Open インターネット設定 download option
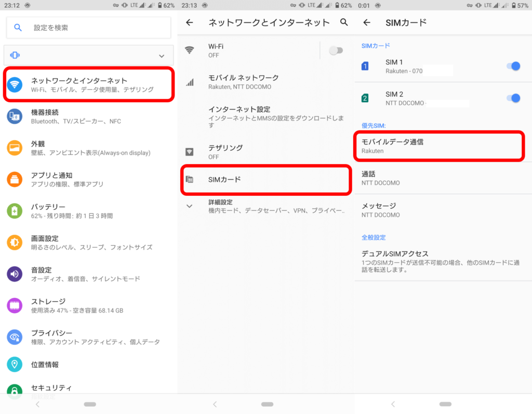Screen dimensions: 532x414 (266, 116)
